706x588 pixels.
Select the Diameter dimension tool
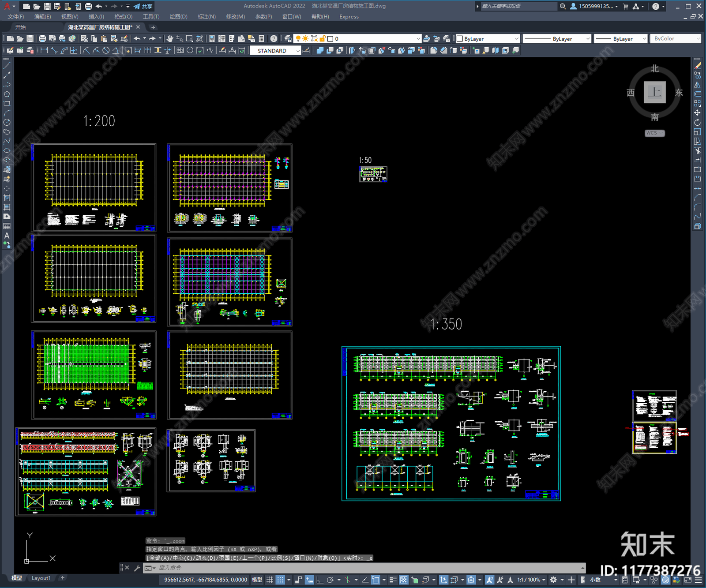click(x=106, y=51)
